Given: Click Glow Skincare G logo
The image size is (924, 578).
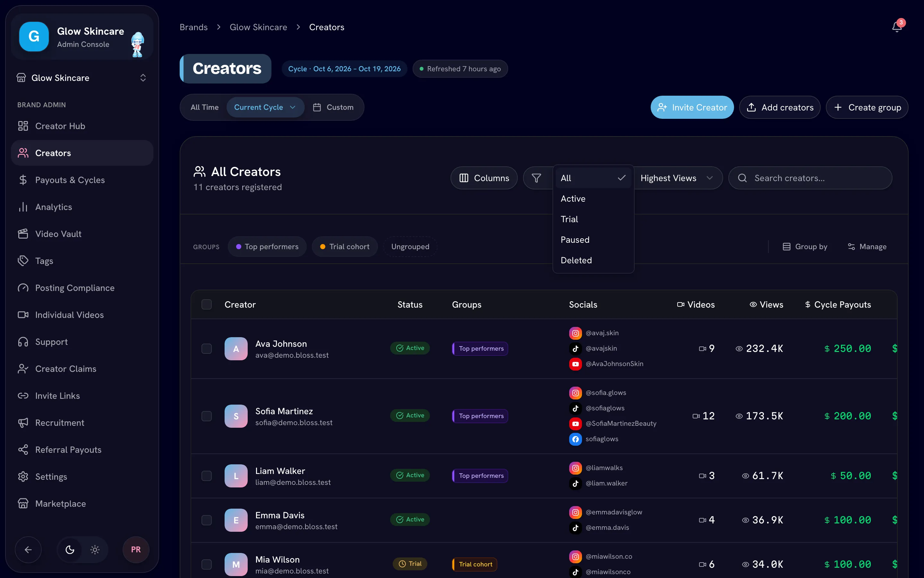Looking at the screenshot, I should coord(34,37).
